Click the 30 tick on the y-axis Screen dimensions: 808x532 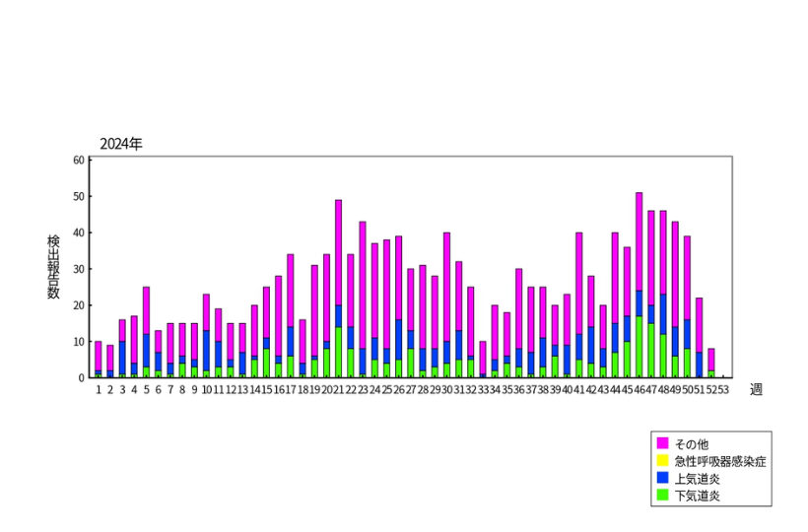[80, 269]
